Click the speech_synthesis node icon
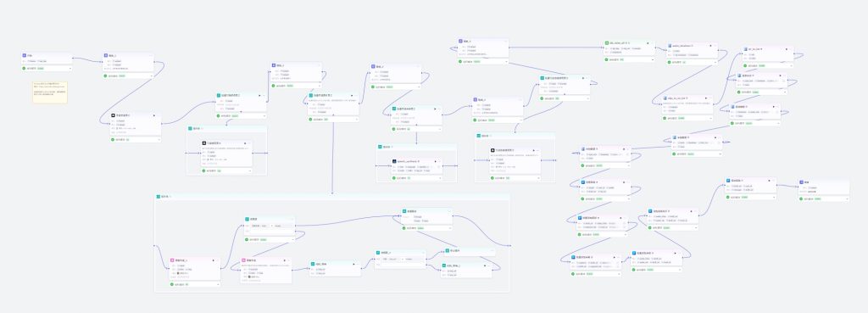 click(x=395, y=161)
